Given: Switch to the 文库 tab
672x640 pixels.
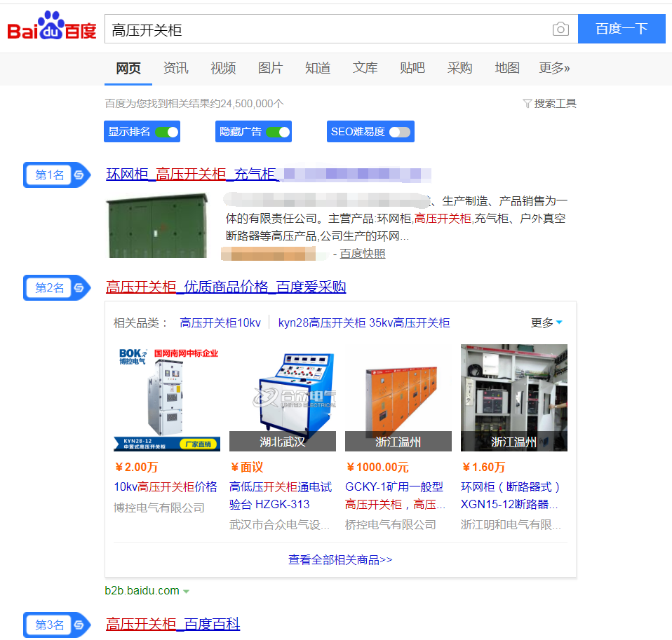Looking at the screenshot, I should (365, 68).
